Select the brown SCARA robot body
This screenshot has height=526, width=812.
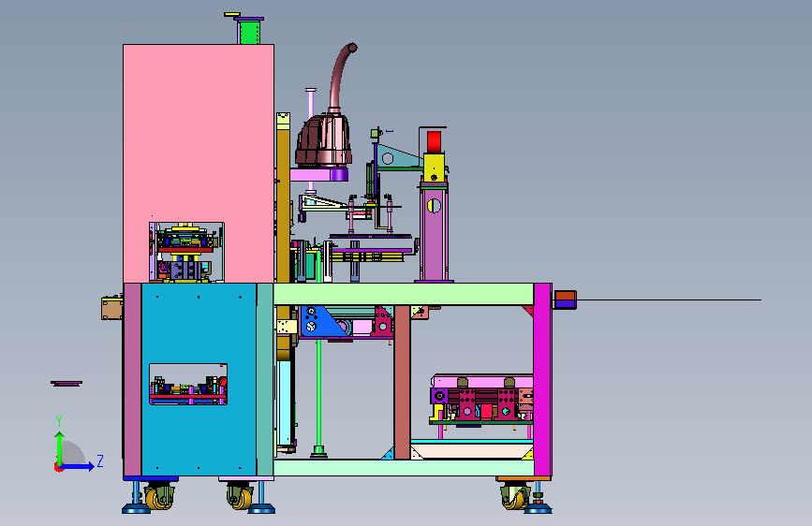click(324, 139)
